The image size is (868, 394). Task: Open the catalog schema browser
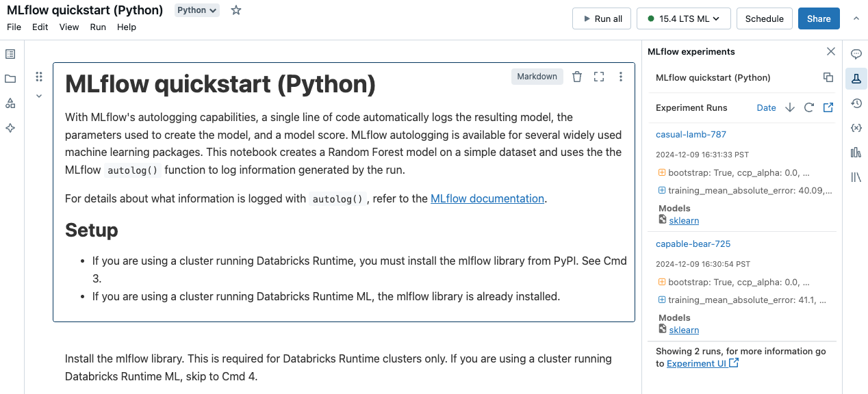coord(10,103)
